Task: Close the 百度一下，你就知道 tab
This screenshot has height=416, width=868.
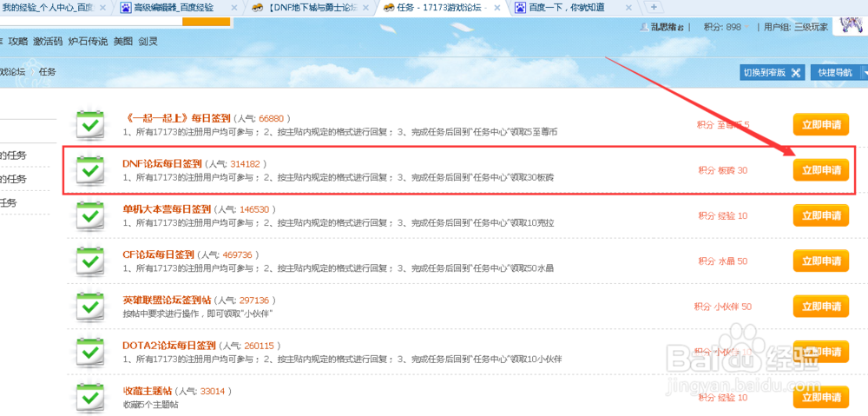Action: click(x=628, y=8)
